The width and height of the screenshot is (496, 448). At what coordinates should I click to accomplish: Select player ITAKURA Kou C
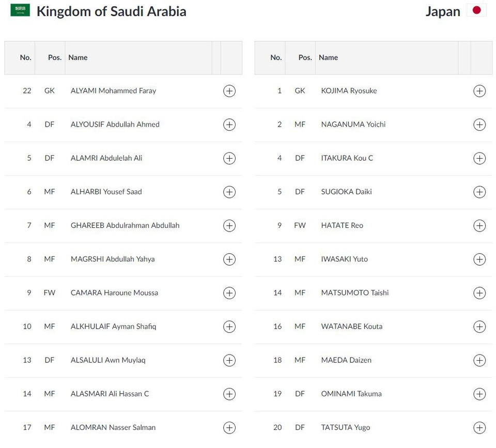pos(343,158)
